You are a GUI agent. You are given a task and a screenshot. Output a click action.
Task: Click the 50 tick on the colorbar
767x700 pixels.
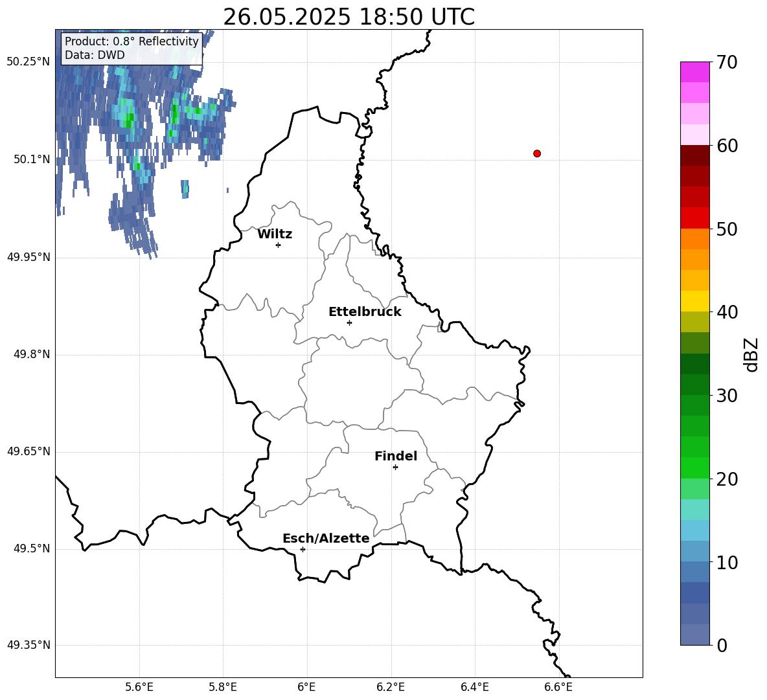(x=727, y=229)
